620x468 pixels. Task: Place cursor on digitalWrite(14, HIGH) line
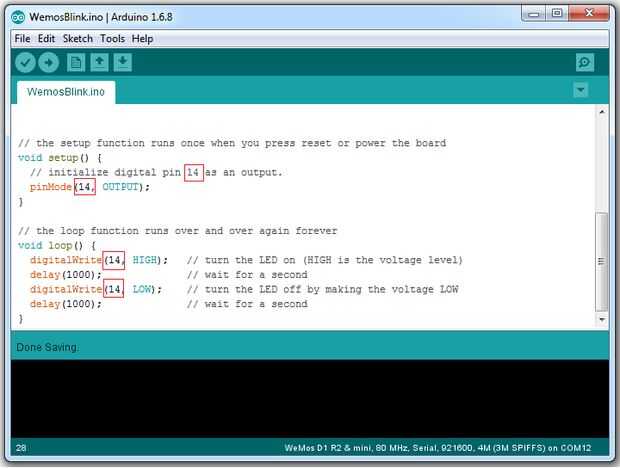coord(99,260)
